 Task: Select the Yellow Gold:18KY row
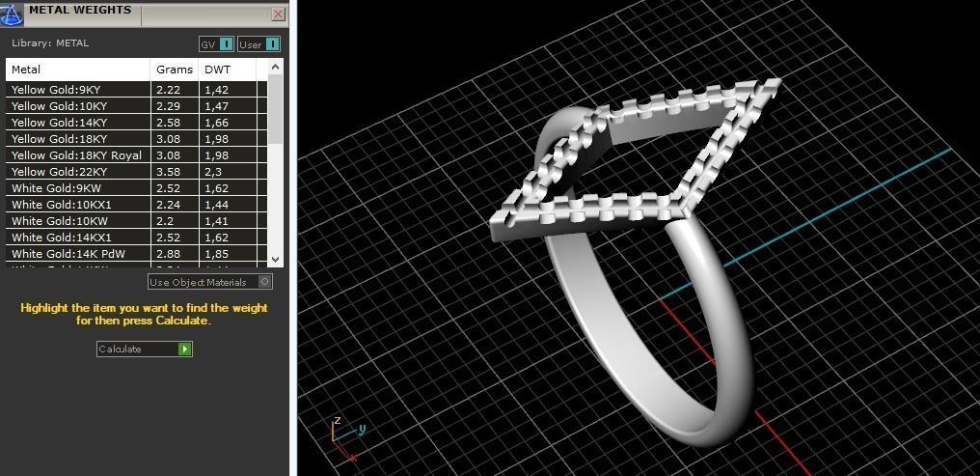pyautogui.click(x=136, y=139)
